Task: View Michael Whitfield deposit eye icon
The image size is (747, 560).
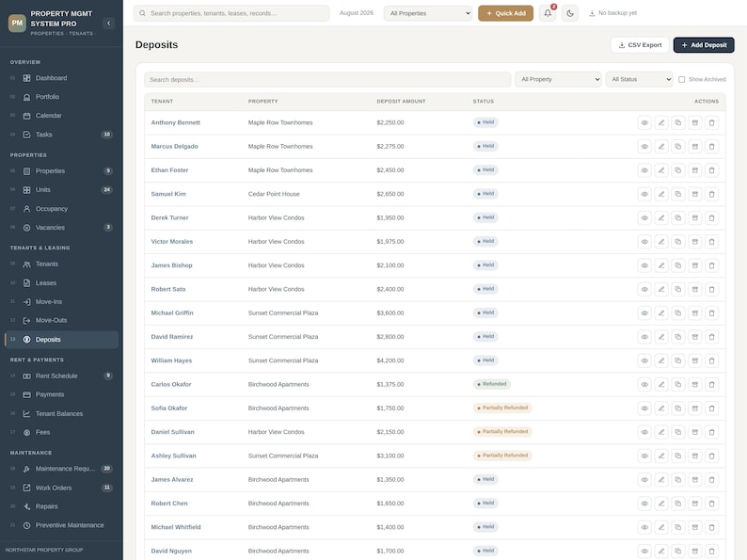Action: 644,528
